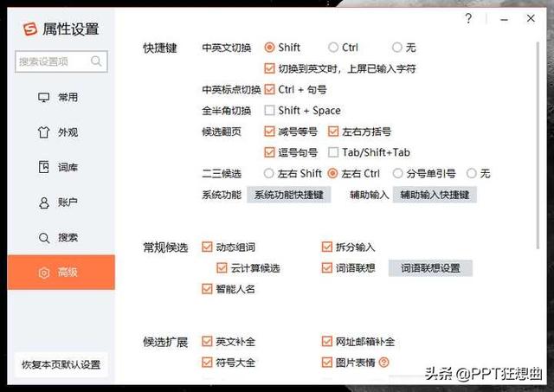Screen dimensions: 554x392
Task: Open 词语联想设置 dialog
Action: 429,268
